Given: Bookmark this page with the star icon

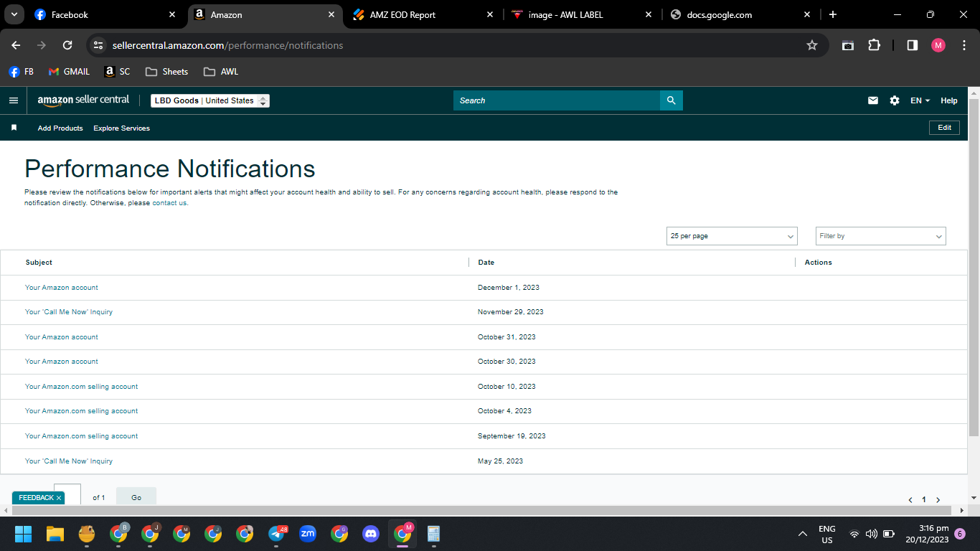Looking at the screenshot, I should [812, 45].
